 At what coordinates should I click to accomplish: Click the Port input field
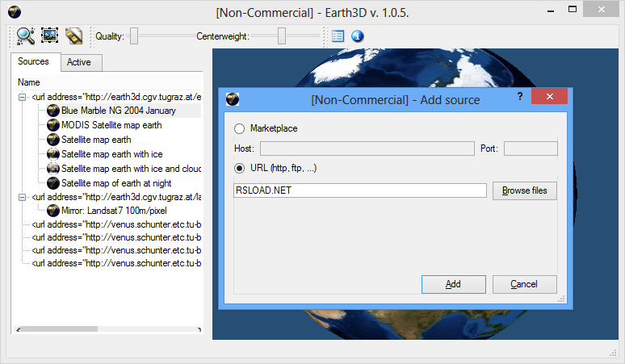click(x=531, y=149)
